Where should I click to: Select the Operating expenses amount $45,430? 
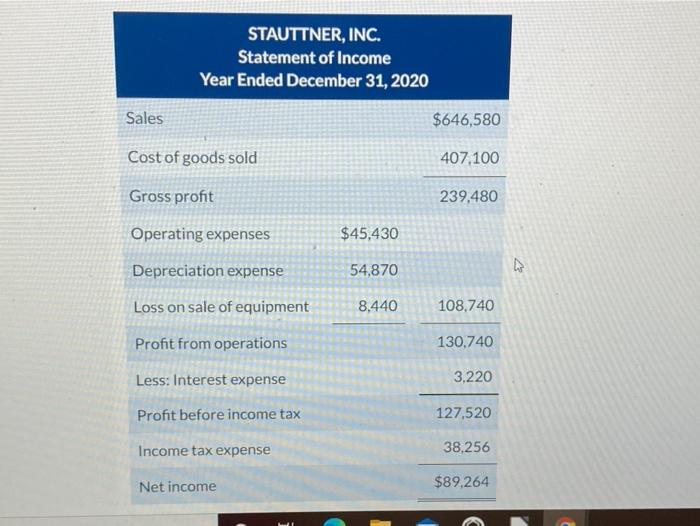[369, 233]
